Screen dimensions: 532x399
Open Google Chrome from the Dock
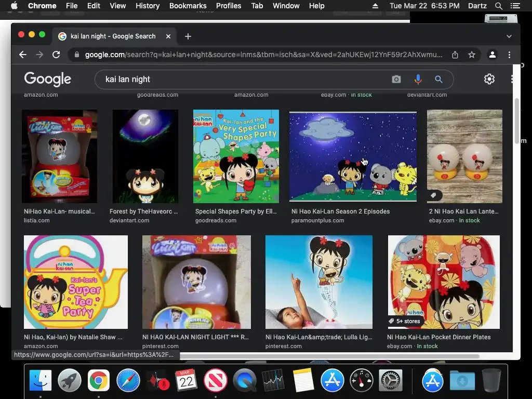tap(98, 380)
